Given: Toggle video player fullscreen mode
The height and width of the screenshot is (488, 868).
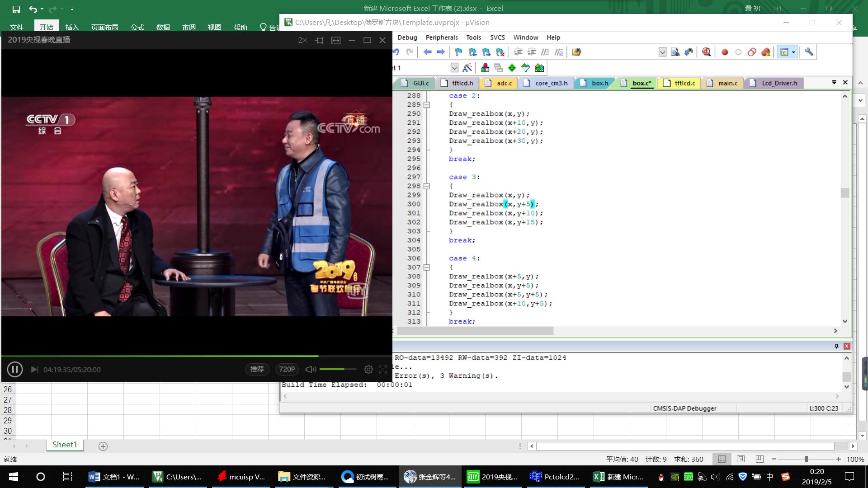Looking at the screenshot, I should [x=383, y=369].
